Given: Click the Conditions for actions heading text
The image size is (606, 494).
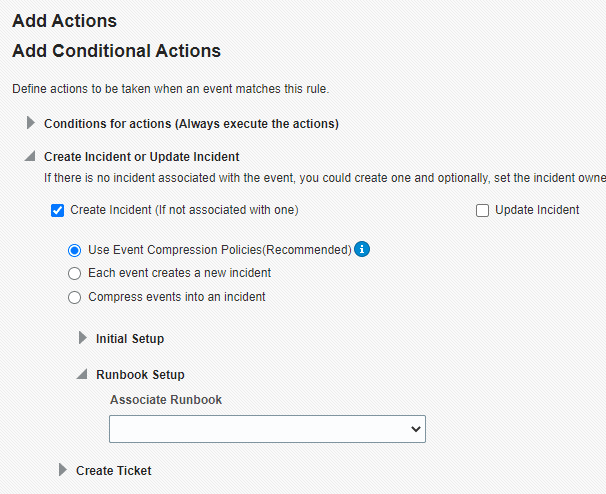Looking at the screenshot, I should pos(191,124).
